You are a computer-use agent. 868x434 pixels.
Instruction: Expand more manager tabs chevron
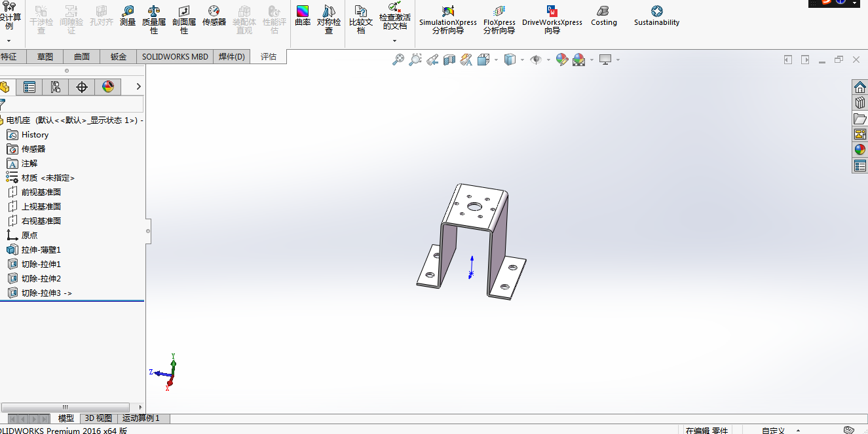tap(138, 86)
